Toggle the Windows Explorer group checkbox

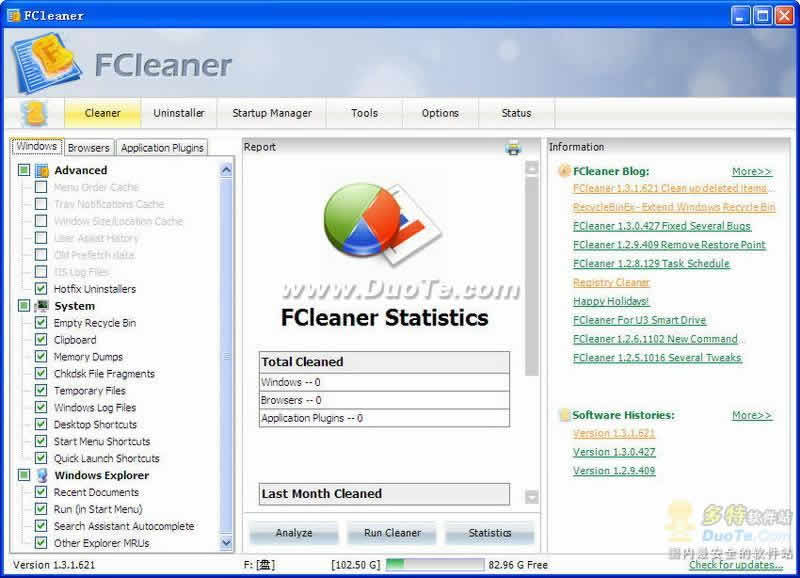[24, 475]
